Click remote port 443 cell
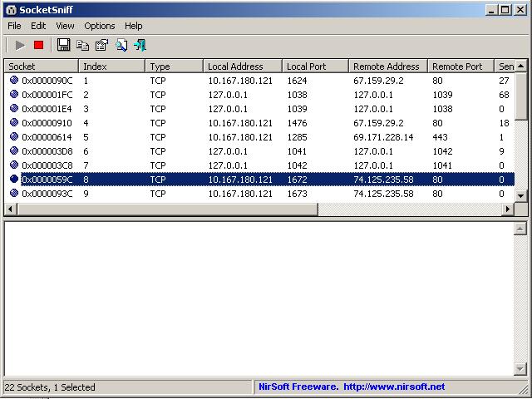 [x=440, y=137]
